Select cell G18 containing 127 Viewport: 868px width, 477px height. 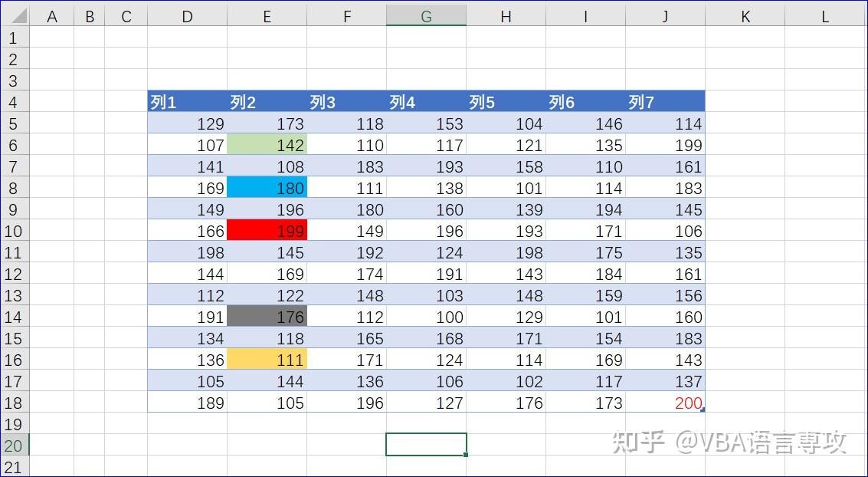coord(426,403)
